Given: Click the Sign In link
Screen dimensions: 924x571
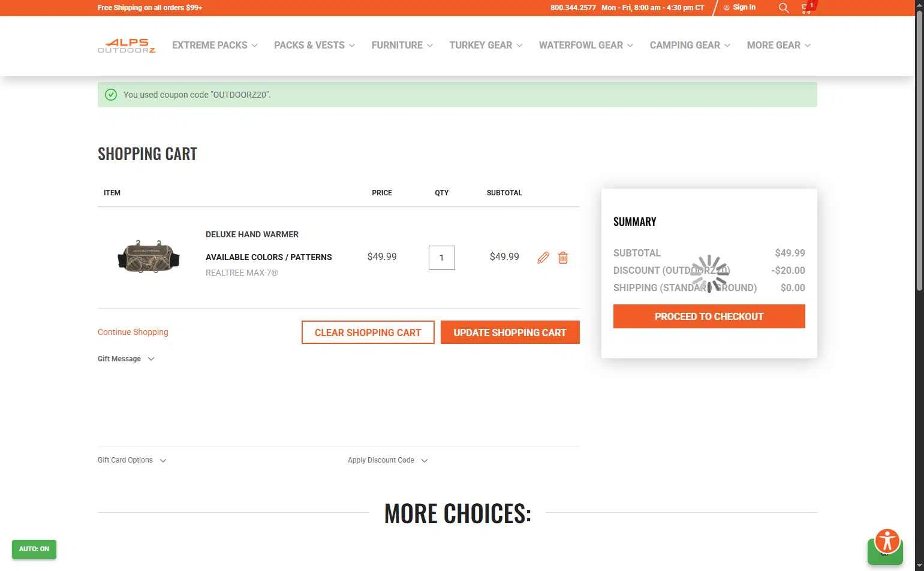Looking at the screenshot, I should click(739, 7).
